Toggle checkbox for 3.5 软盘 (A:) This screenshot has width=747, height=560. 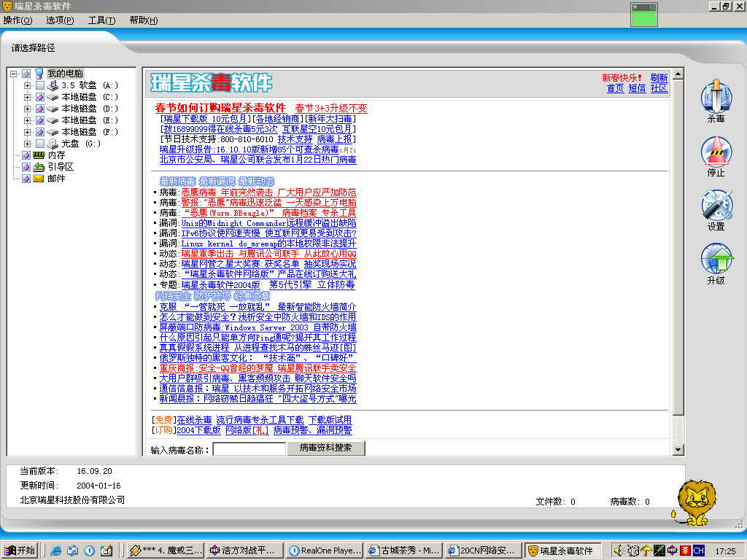[40, 86]
